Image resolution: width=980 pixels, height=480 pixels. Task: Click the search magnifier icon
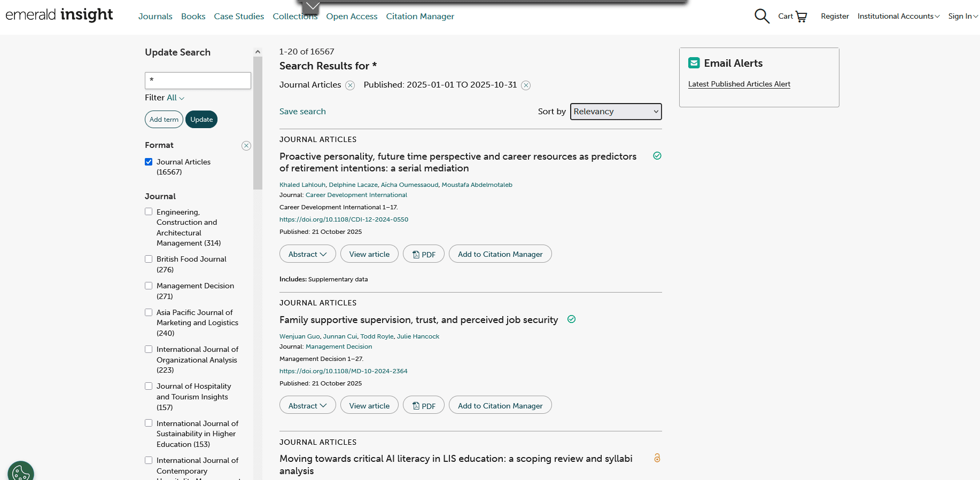click(761, 16)
